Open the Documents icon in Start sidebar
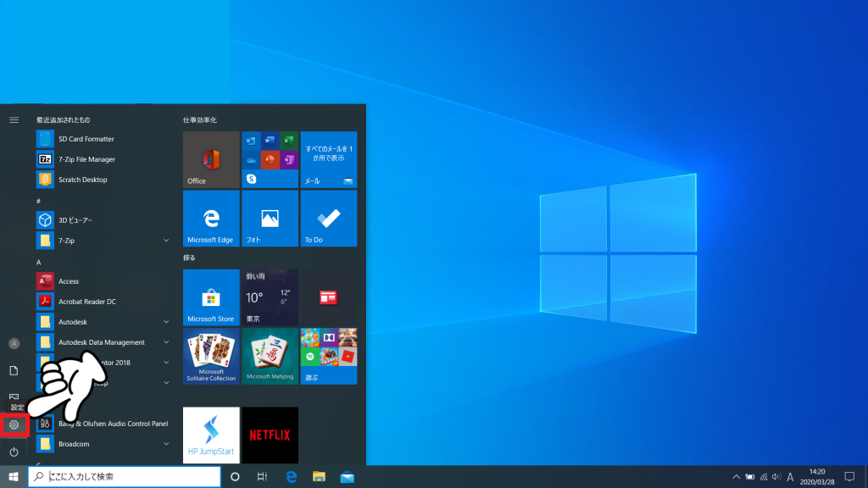868x488 pixels. point(14,371)
